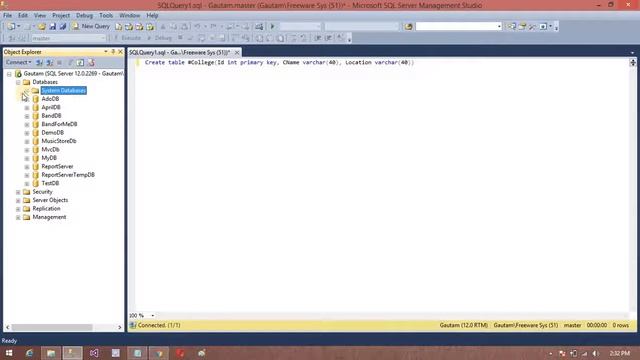Click the Save All icon in toolbar
Viewport: 640px width, 360px height.
63,27
